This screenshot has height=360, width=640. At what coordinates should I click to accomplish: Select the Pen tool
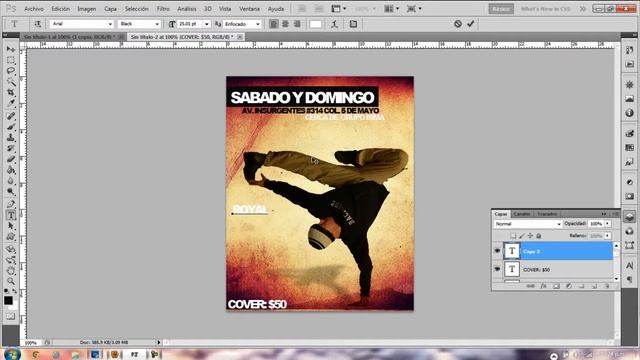click(11, 204)
